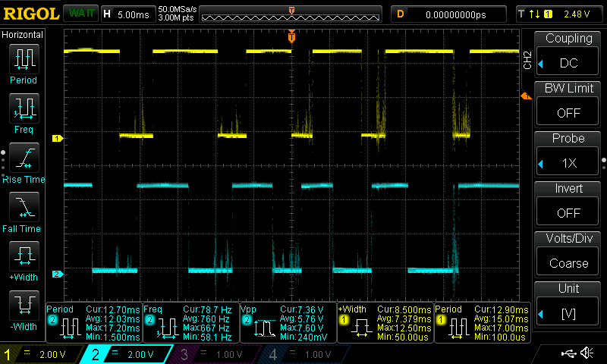
Task: Click the USB status icon
Action: coord(568,353)
